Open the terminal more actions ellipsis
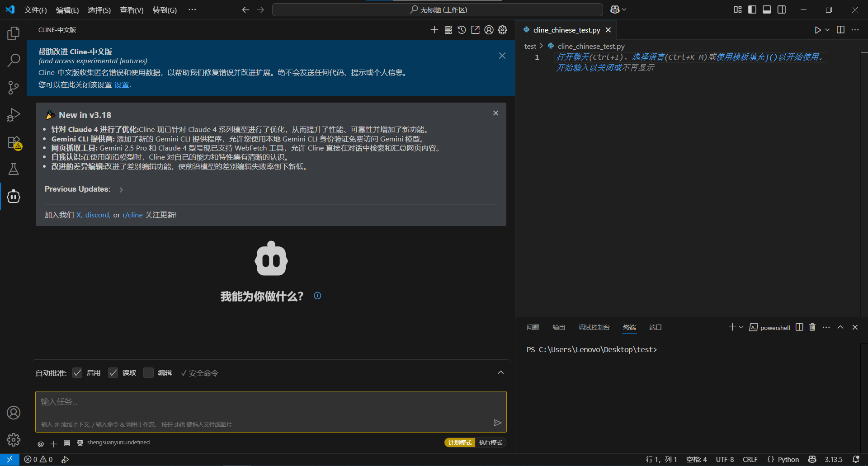Screen dimensions: 868x466 [x=826, y=327]
